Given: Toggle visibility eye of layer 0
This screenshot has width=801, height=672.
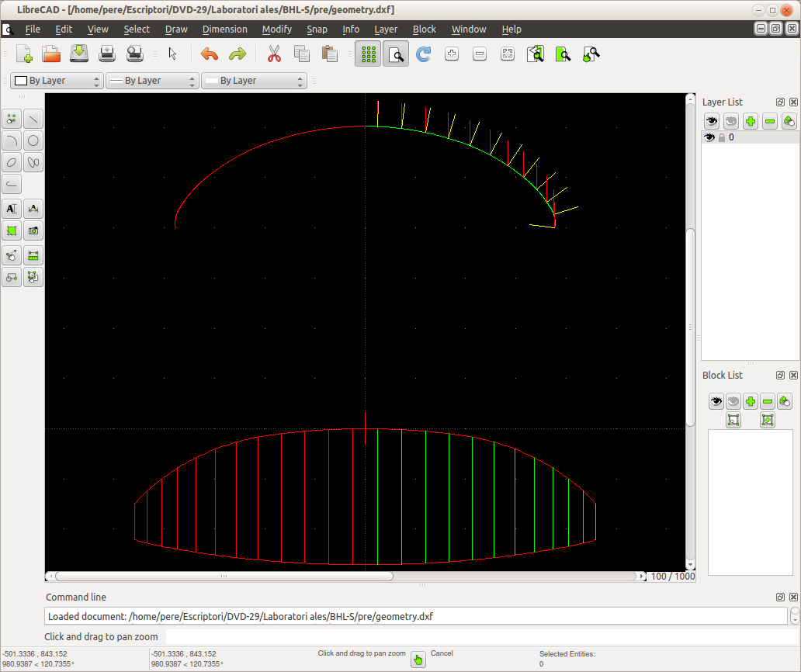Looking at the screenshot, I should [709, 137].
